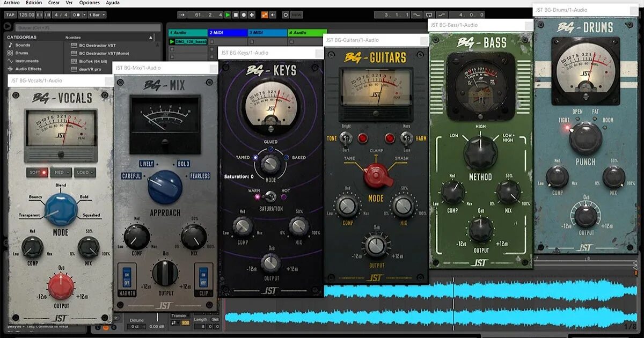Click the MIX knob on BG-Keys
Viewport: 644px width, 338px height.
click(x=299, y=226)
